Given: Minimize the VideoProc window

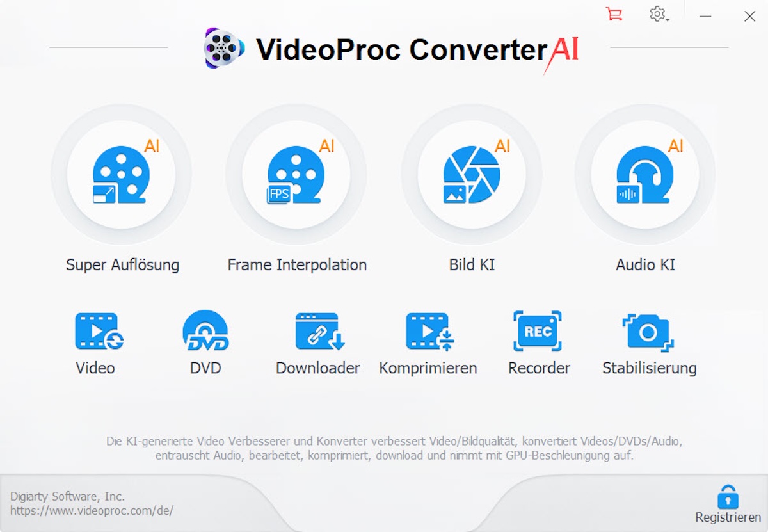Looking at the screenshot, I should click(x=705, y=16).
